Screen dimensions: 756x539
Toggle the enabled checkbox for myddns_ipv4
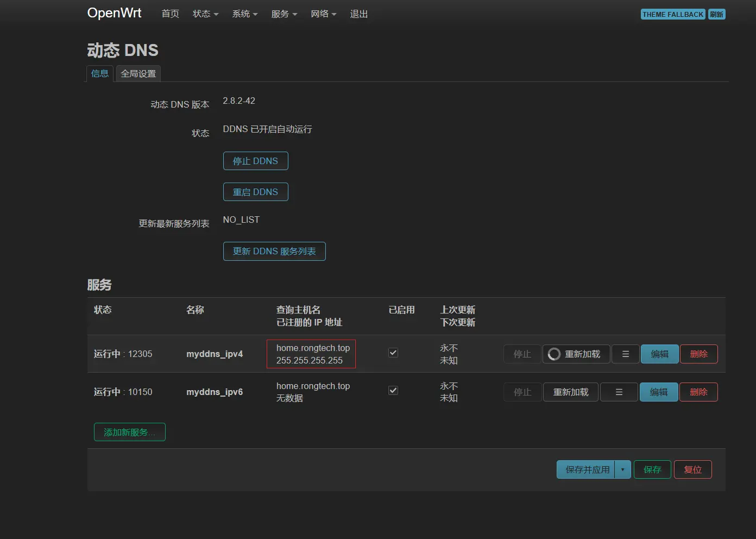click(393, 353)
